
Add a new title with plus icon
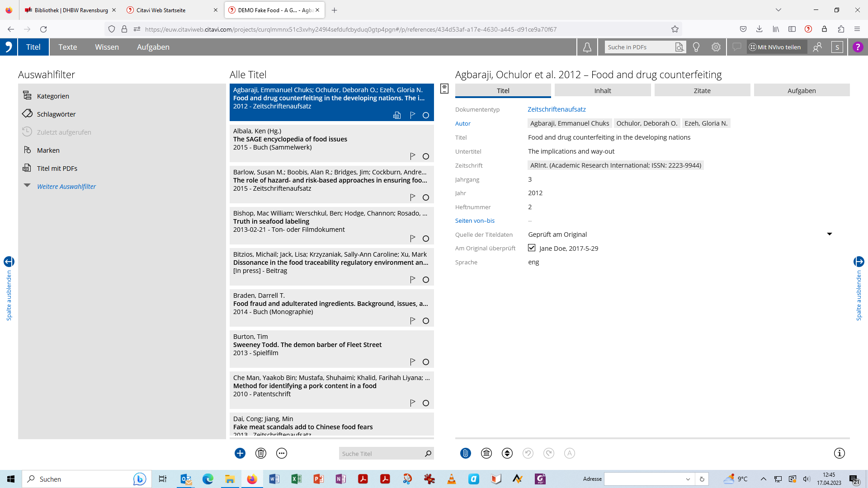pyautogui.click(x=240, y=453)
